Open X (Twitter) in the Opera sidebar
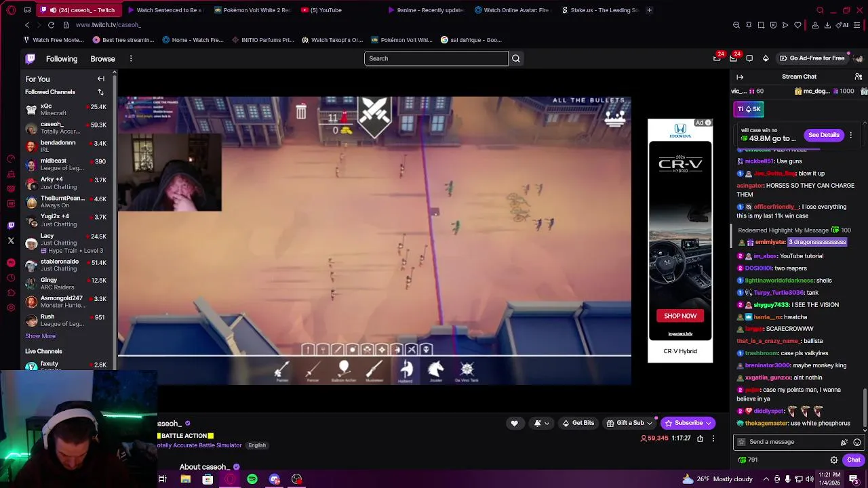This screenshot has height=488, width=868. 11,241
